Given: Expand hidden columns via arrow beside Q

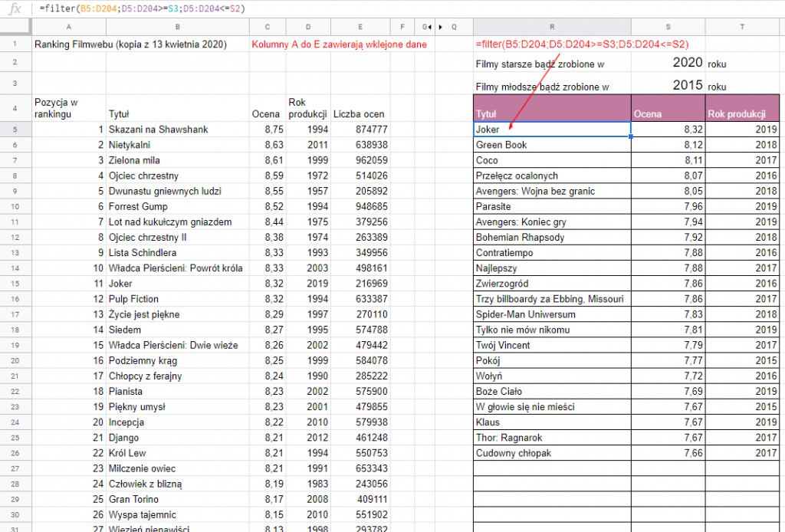Looking at the screenshot, I should coord(441,27).
